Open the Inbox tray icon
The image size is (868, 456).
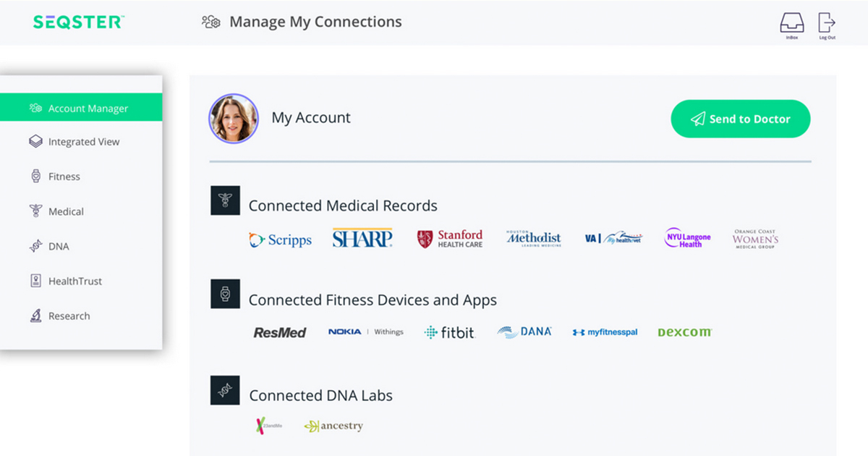click(792, 25)
